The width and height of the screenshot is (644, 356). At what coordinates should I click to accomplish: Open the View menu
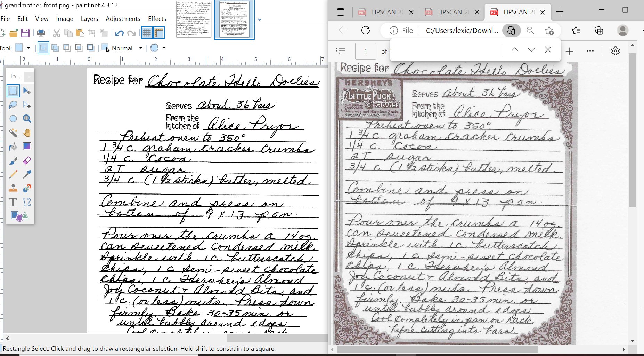click(42, 19)
